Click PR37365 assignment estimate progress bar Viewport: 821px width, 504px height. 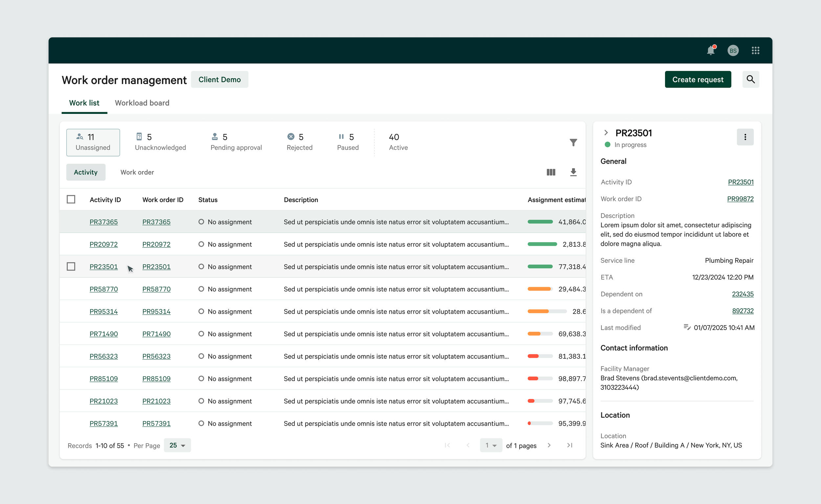[540, 222]
